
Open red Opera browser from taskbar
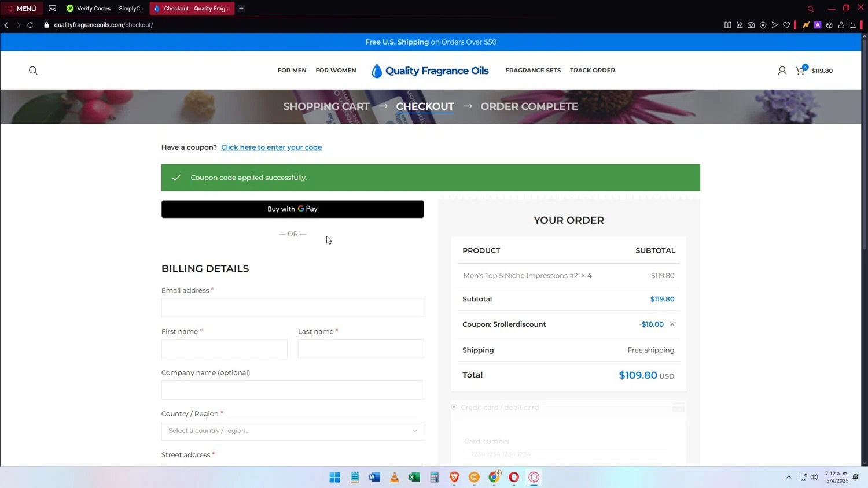pos(514,477)
